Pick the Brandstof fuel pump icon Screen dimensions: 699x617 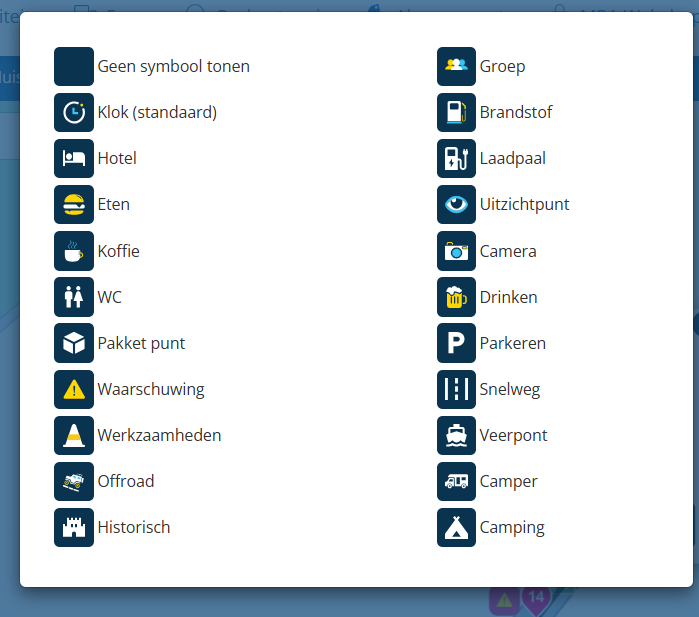pos(456,112)
